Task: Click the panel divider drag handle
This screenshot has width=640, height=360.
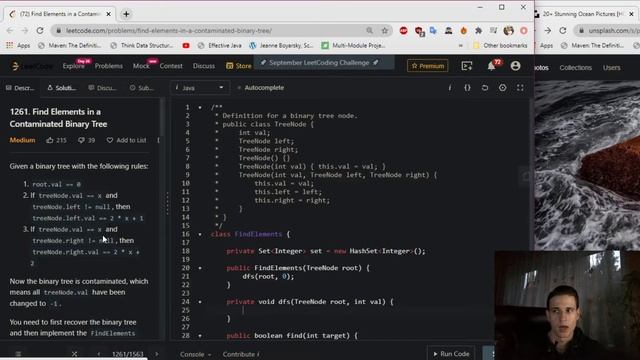Action: pos(167,203)
